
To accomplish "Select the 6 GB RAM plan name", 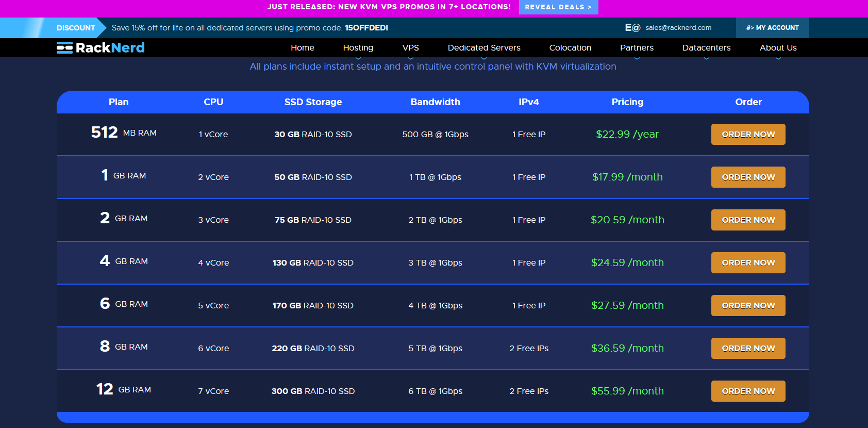I will point(124,304).
